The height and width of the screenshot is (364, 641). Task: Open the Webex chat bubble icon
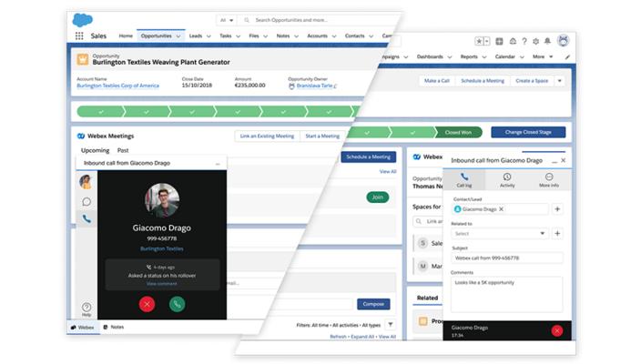click(86, 201)
